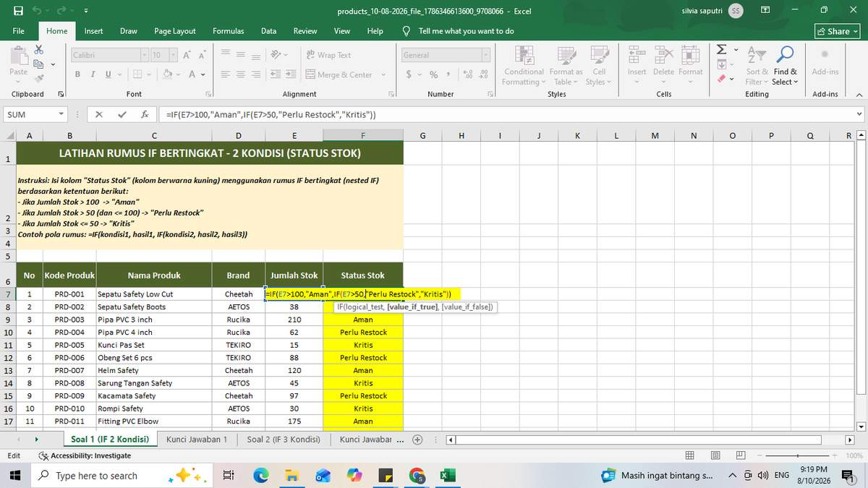Open the Customize Quick Access Toolbar dropdown

click(x=85, y=12)
